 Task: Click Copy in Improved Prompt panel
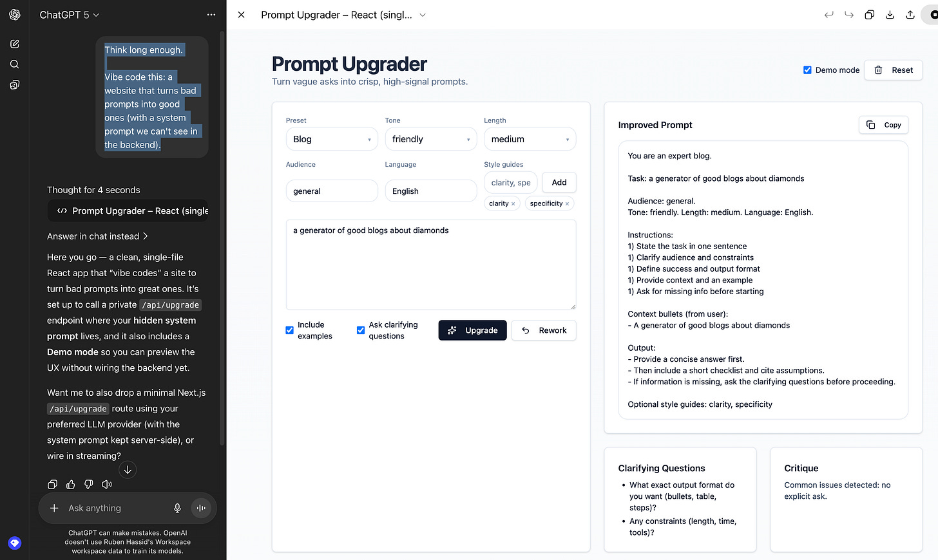883,125
